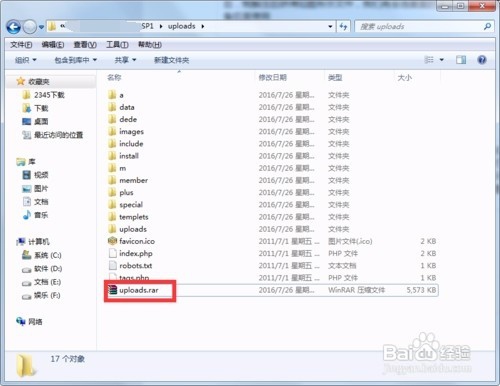Select 计算机 in navigation pane
Image resolution: width=500 pixels, height=386 pixels.
pyautogui.click(x=39, y=242)
